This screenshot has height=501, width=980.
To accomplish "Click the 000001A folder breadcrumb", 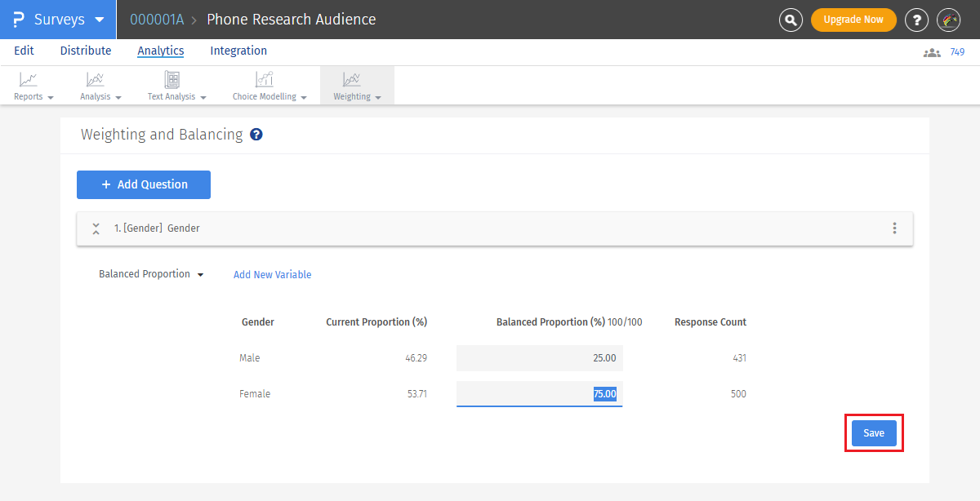I will coord(157,20).
